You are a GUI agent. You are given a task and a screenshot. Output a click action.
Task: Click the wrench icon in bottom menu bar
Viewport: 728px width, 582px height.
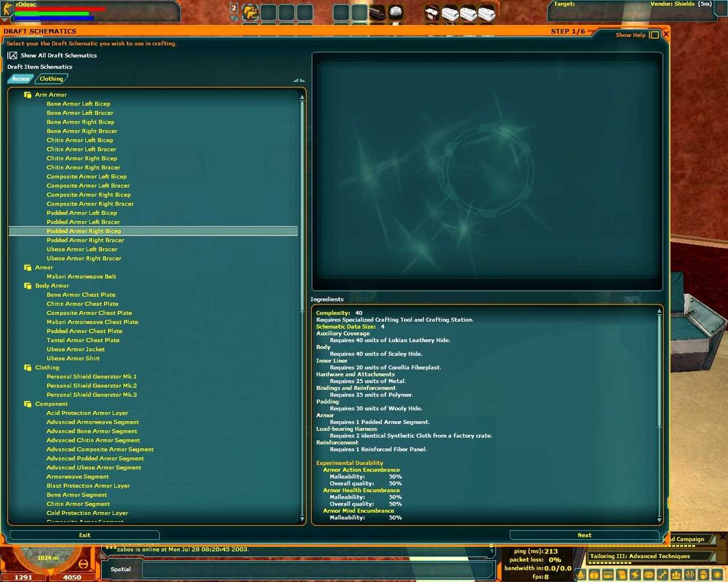[662, 575]
